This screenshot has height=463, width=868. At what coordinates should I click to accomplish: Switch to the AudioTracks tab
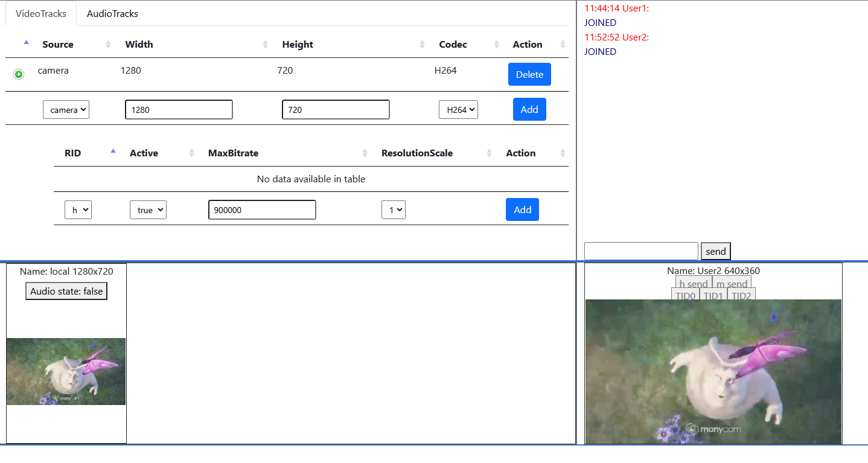click(112, 13)
